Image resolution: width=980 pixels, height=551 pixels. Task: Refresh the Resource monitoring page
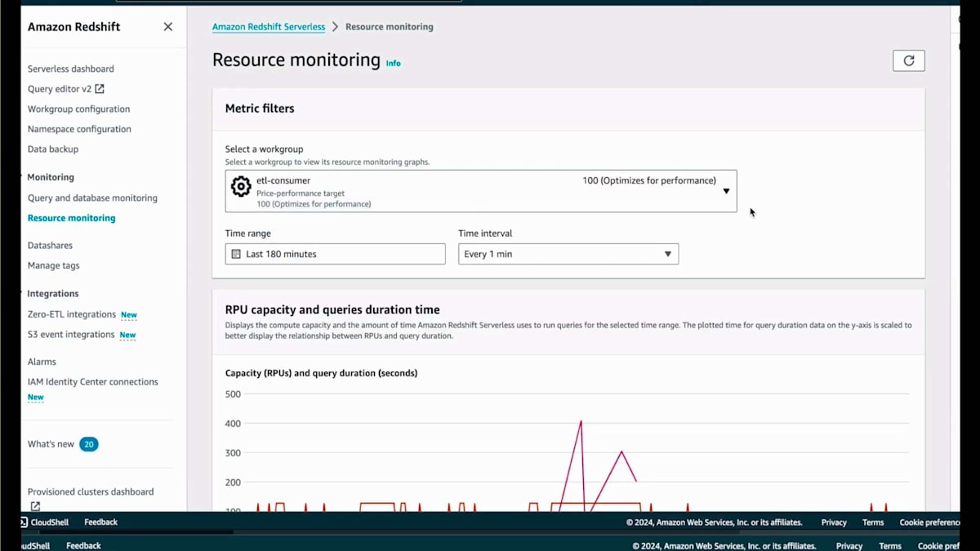pos(909,60)
